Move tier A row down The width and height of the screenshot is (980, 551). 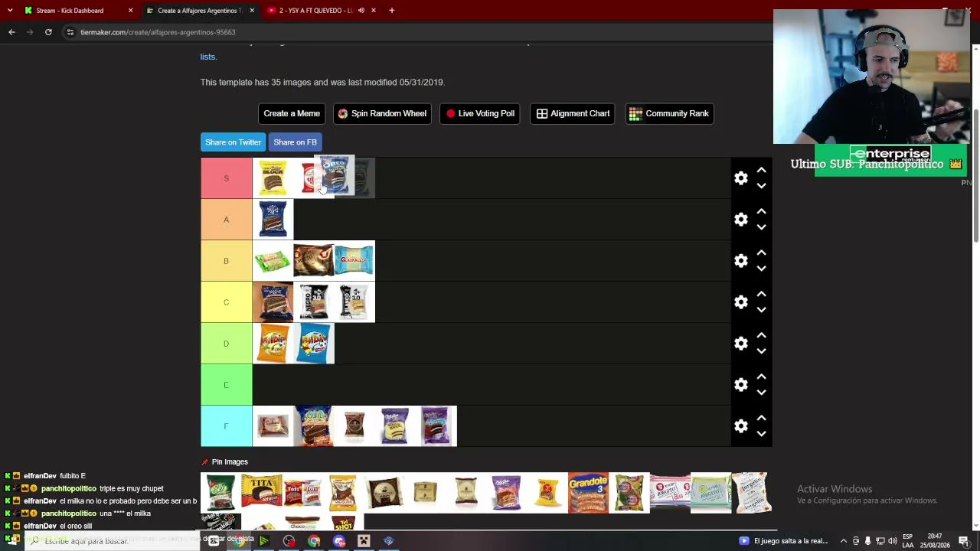(761, 227)
